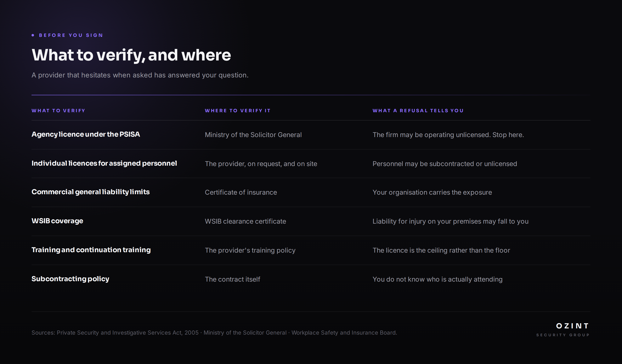Select 'Agency licence under the PSISA' row title

(x=86, y=135)
